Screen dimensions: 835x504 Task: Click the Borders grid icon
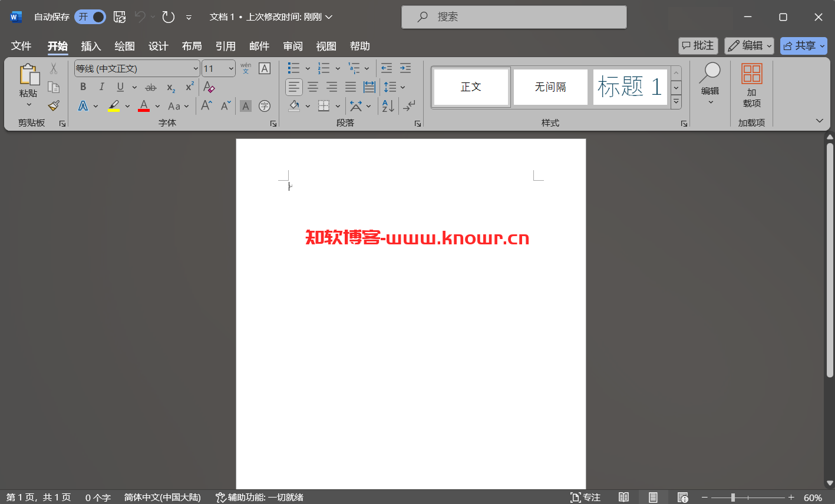click(324, 106)
